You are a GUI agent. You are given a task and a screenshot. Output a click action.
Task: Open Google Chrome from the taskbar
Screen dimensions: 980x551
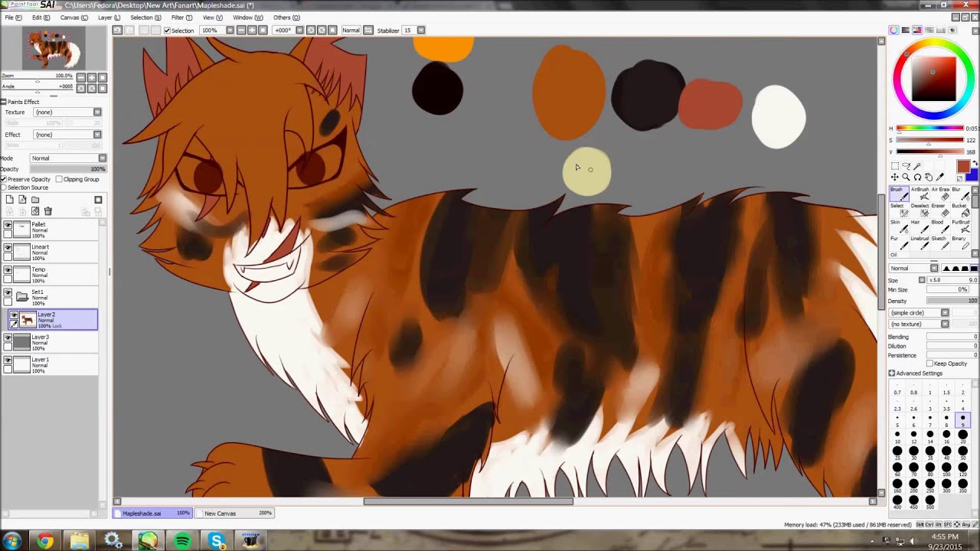point(45,541)
